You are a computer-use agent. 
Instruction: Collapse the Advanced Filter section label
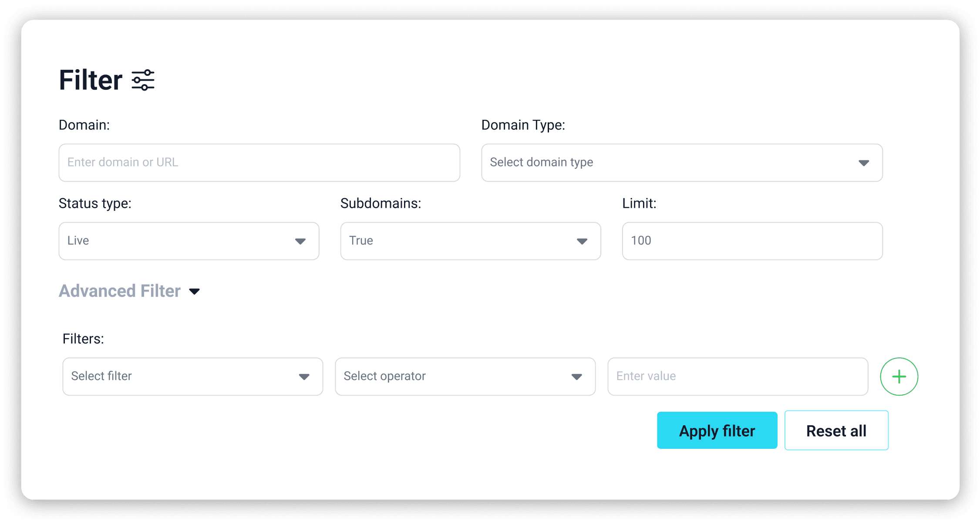coord(120,291)
